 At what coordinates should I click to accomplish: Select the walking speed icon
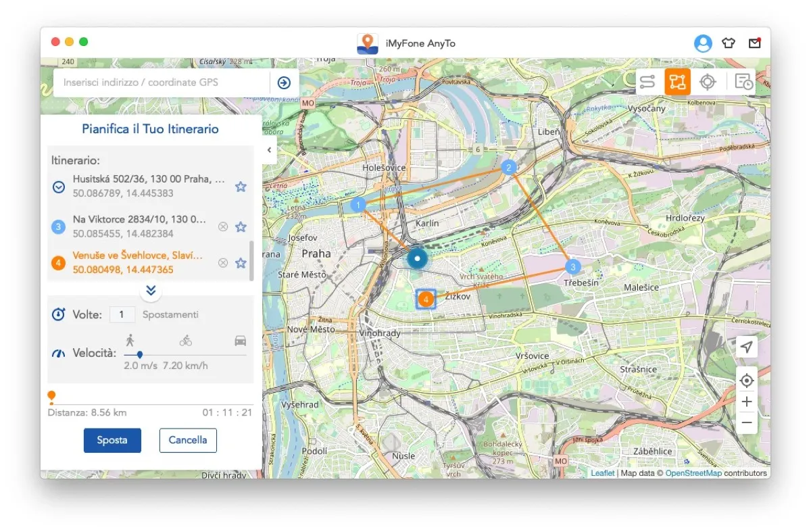(130, 341)
